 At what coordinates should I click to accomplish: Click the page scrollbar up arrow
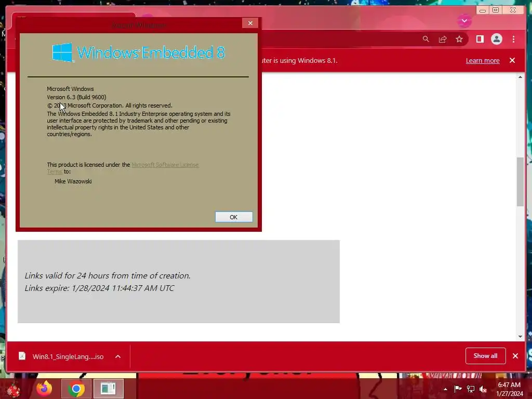(520, 77)
